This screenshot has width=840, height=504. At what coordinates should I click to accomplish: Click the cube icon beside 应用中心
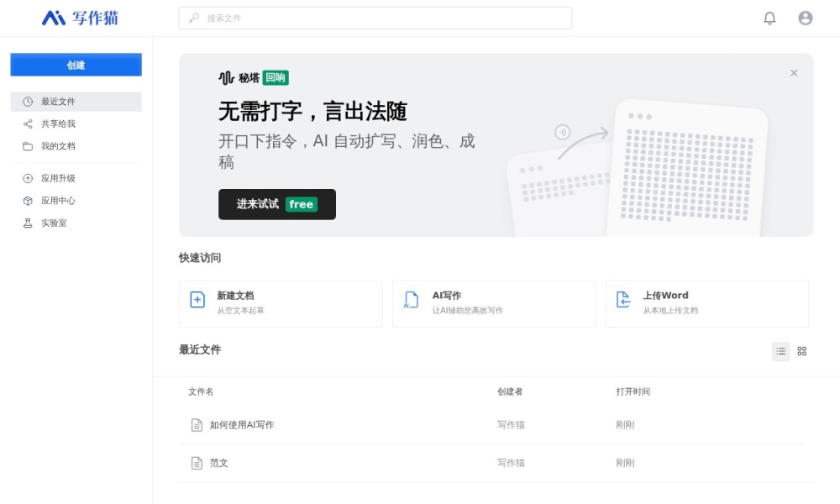click(x=28, y=201)
